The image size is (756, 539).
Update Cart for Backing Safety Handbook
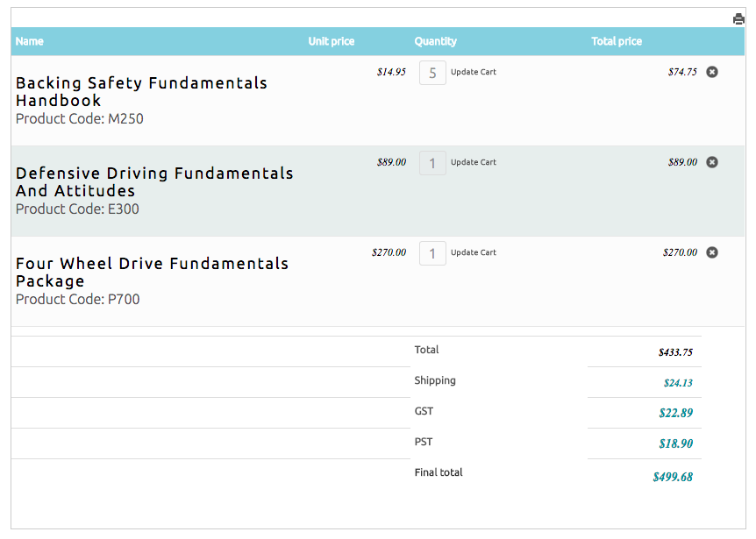(x=474, y=72)
